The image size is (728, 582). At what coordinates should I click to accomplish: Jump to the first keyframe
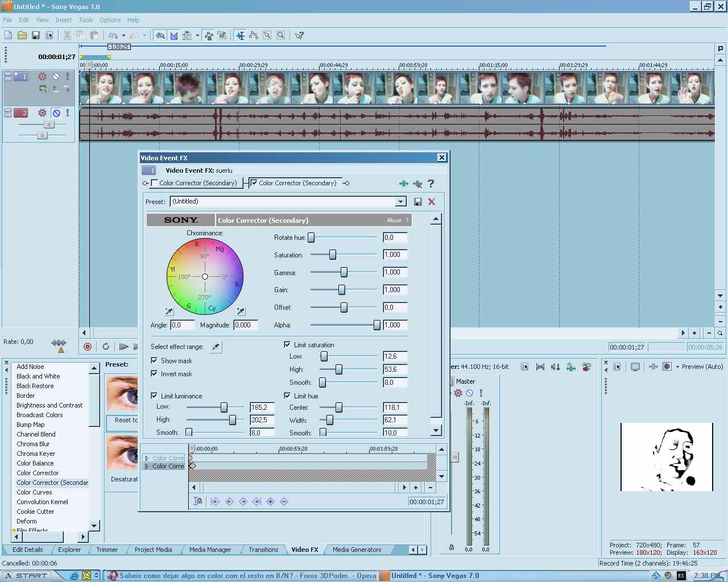(215, 501)
